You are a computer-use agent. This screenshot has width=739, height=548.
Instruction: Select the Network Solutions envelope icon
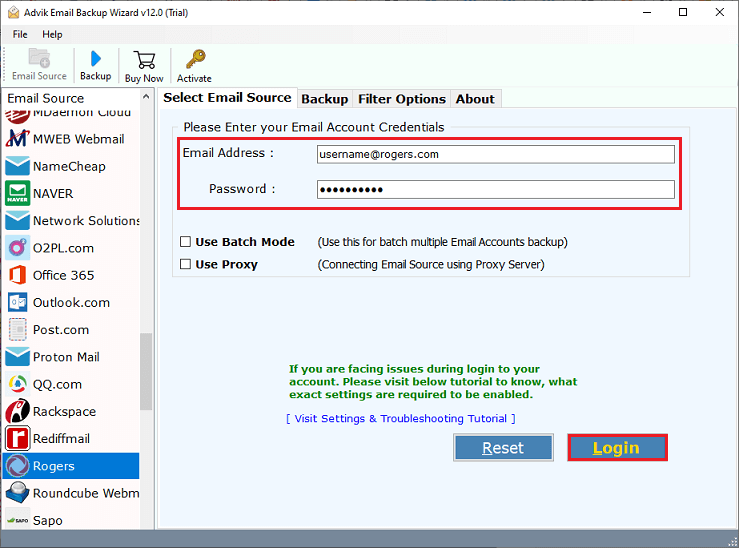coord(17,221)
